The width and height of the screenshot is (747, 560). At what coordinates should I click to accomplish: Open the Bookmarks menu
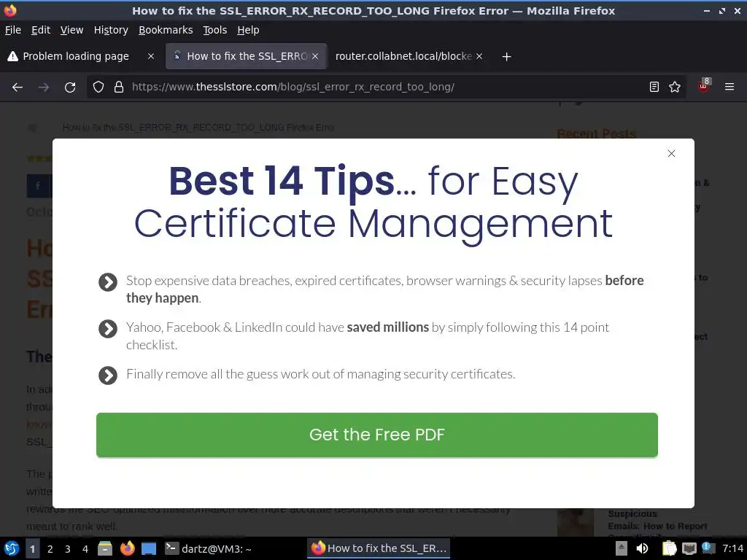166,30
